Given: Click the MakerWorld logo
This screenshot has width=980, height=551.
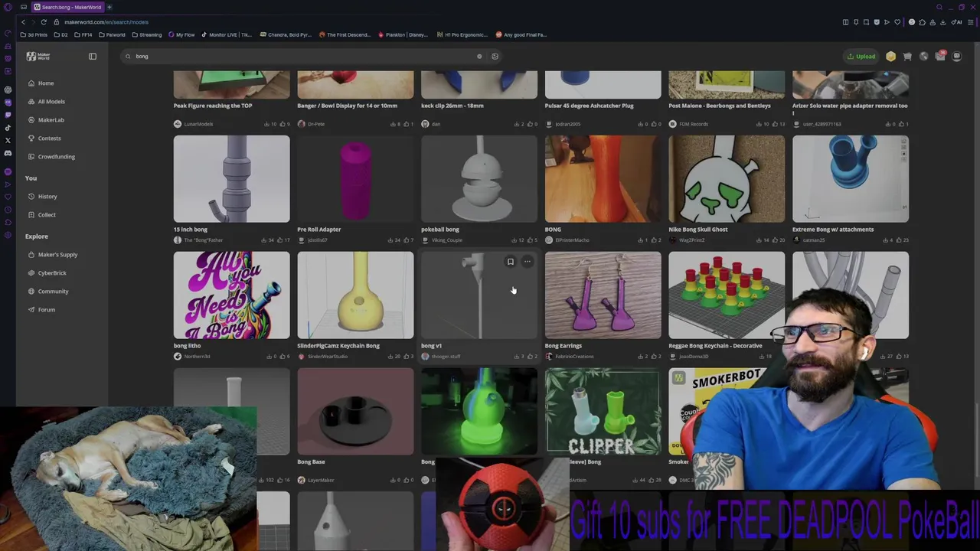Looking at the screenshot, I should coord(38,56).
